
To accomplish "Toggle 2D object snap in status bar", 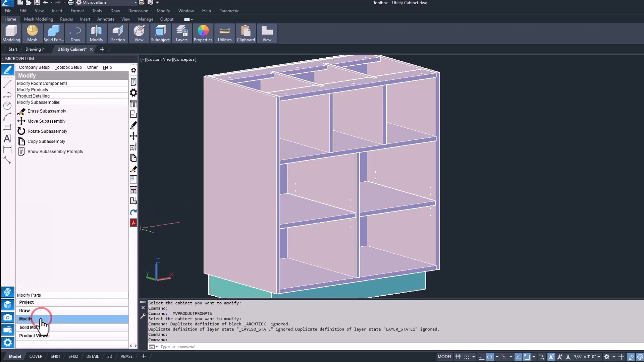I will point(527,357).
